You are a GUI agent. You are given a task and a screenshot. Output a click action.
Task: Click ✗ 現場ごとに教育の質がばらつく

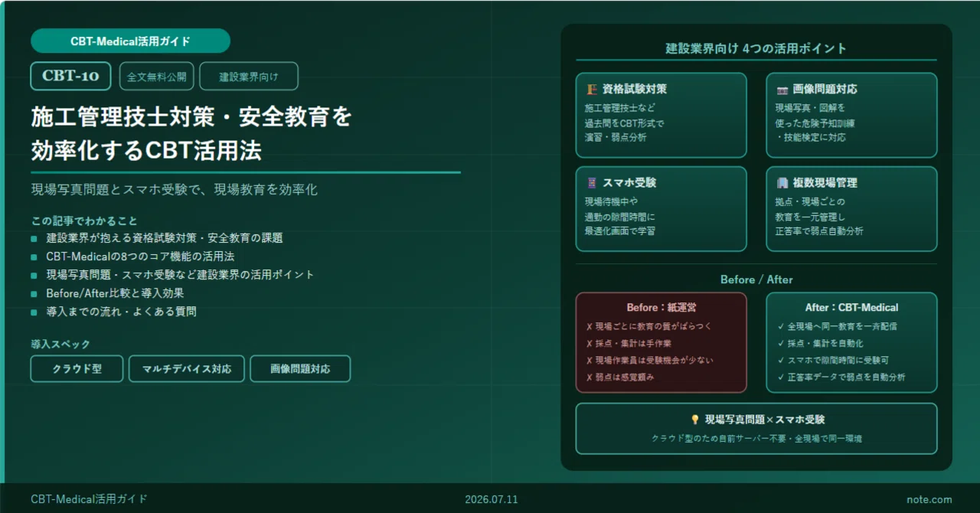coord(648,326)
